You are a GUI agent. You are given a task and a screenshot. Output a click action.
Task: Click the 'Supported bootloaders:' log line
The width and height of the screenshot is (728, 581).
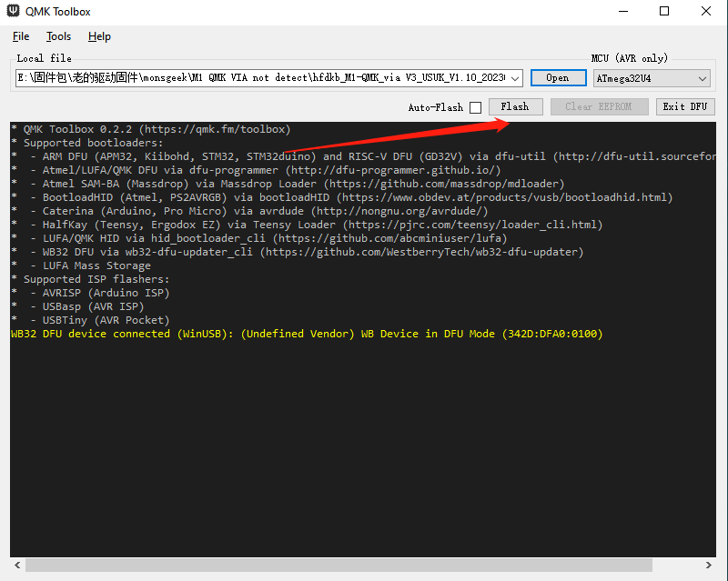click(x=86, y=143)
